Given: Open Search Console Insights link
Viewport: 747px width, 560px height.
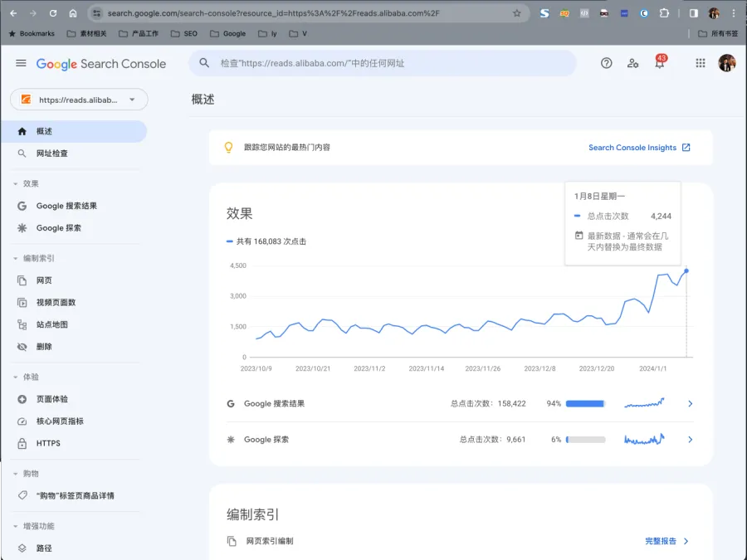Looking at the screenshot, I should coord(639,148).
